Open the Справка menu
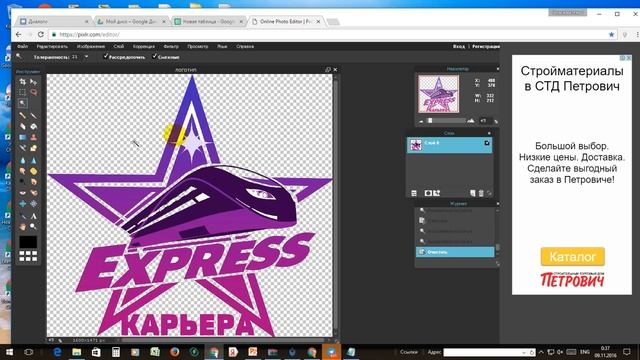Image resolution: width=640 pixels, height=360 pixels. click(245, 47)
